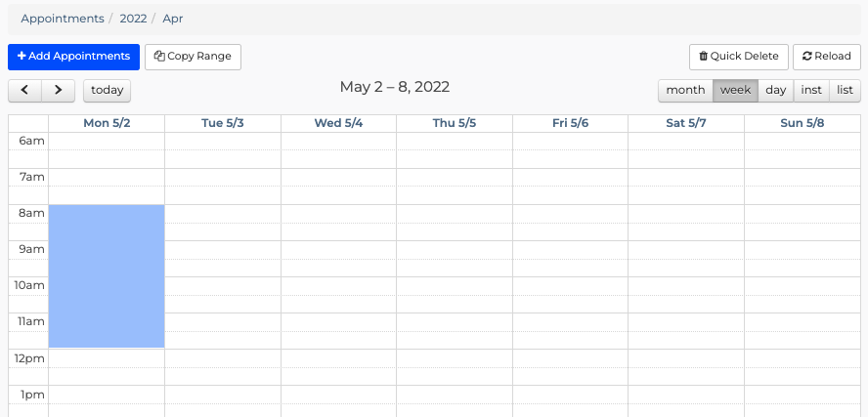The width and height of the screenshot is (868, 417).
Task: Select the blue highlighted slot on Monday
Action: pyautogui.click(x=107, y=276)
